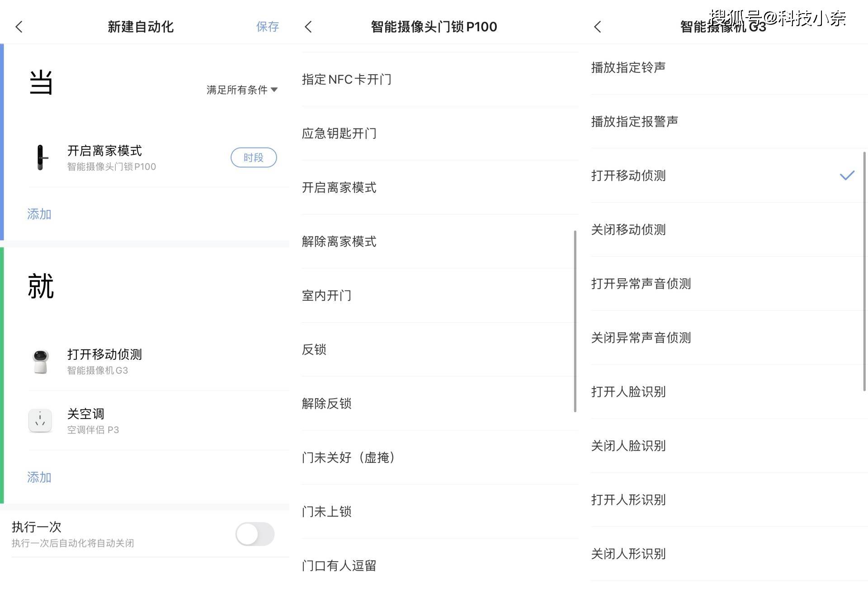Go back from 新建自动化 screen
The height and width of the screenshot is (590, 868).
[19, 27]
